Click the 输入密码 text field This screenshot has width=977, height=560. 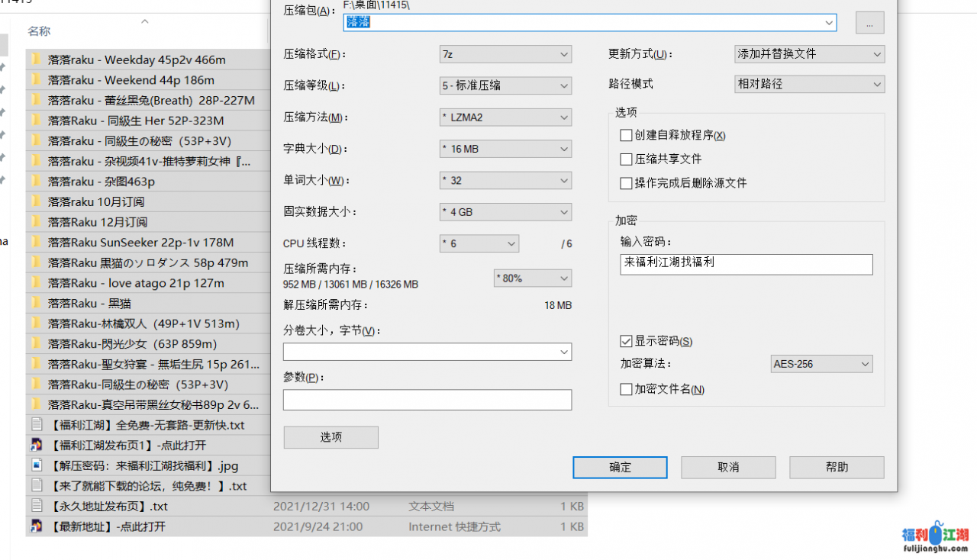pos(746,264)
